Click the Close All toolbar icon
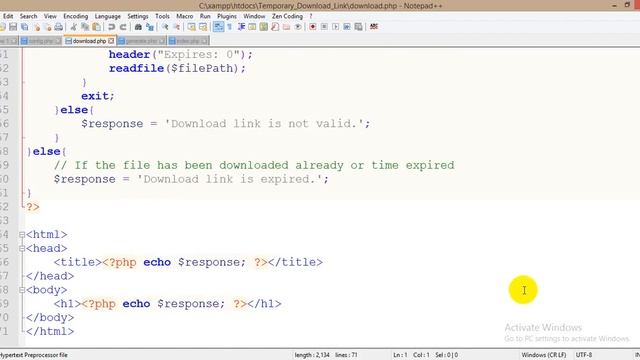This screenshot has width=640, height=360. (48, 27)
